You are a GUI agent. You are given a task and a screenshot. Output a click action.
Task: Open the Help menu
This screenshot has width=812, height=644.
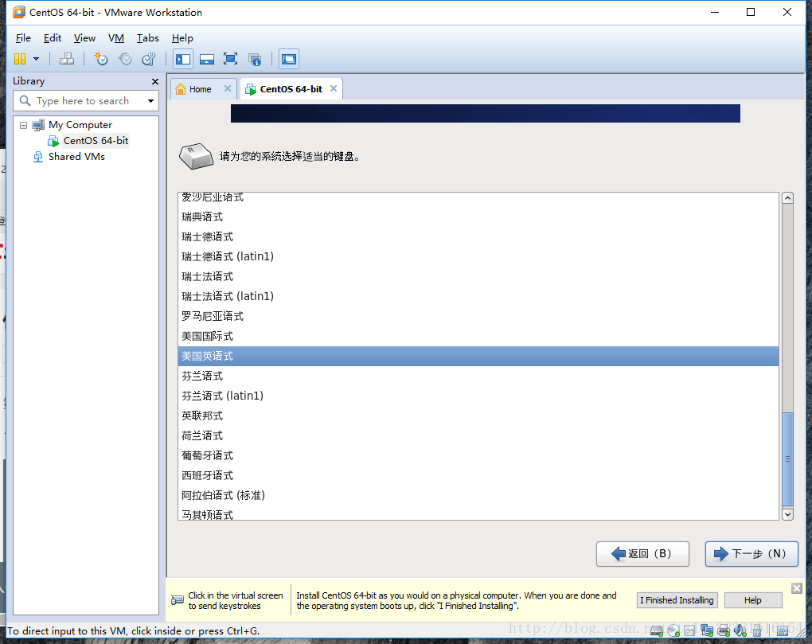click(182, 37)
